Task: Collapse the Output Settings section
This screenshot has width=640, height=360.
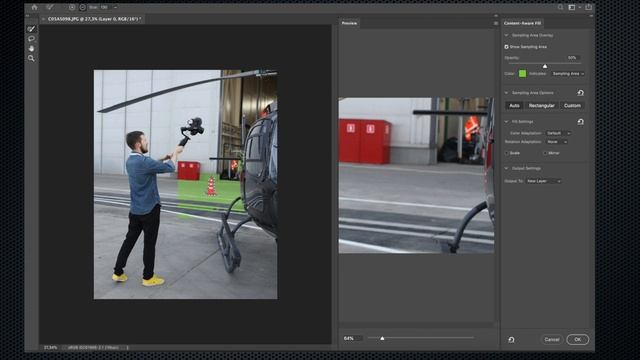Action: [x=507, y=168]
